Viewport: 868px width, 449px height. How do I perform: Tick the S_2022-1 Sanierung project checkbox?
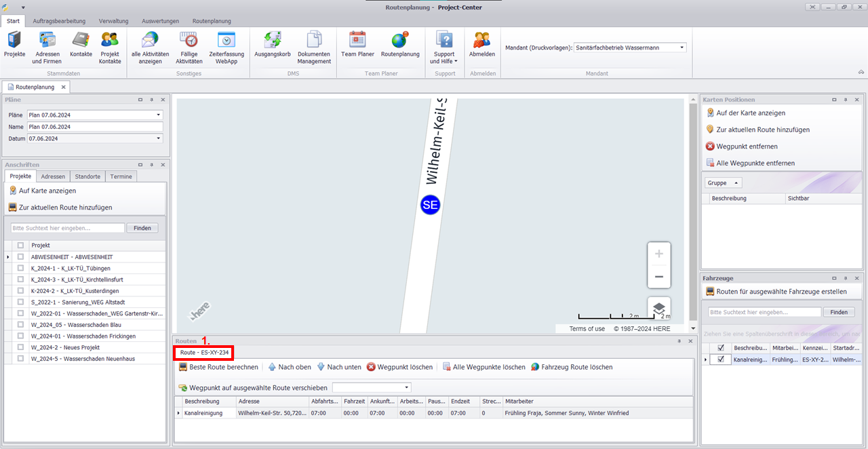point(21,302)
